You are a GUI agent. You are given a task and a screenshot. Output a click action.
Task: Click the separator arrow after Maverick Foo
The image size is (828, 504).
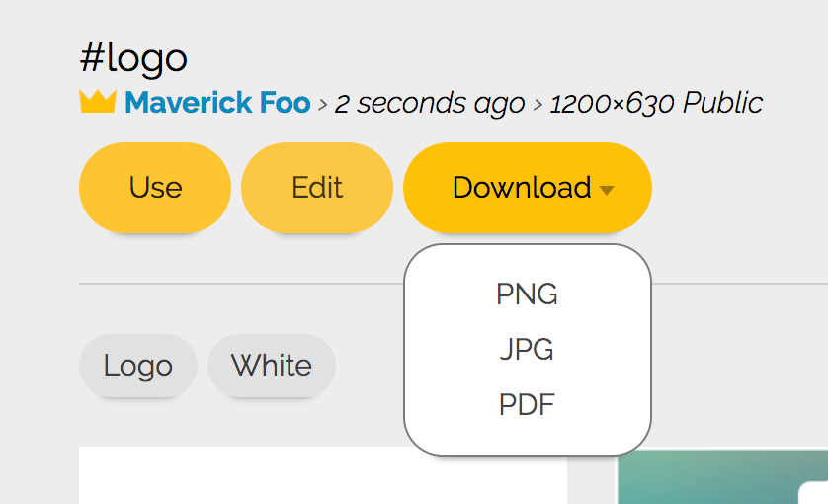322,104
